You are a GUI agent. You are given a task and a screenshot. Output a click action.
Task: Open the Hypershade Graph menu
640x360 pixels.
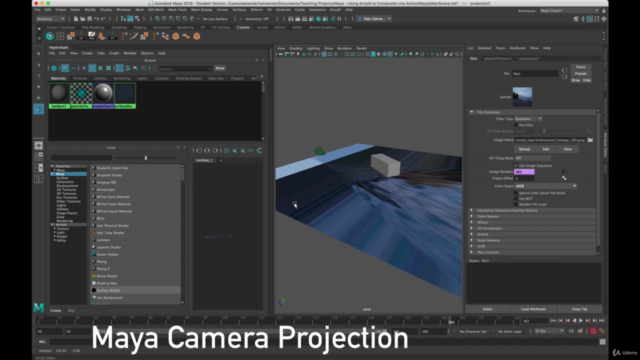(x=114, y=53)
